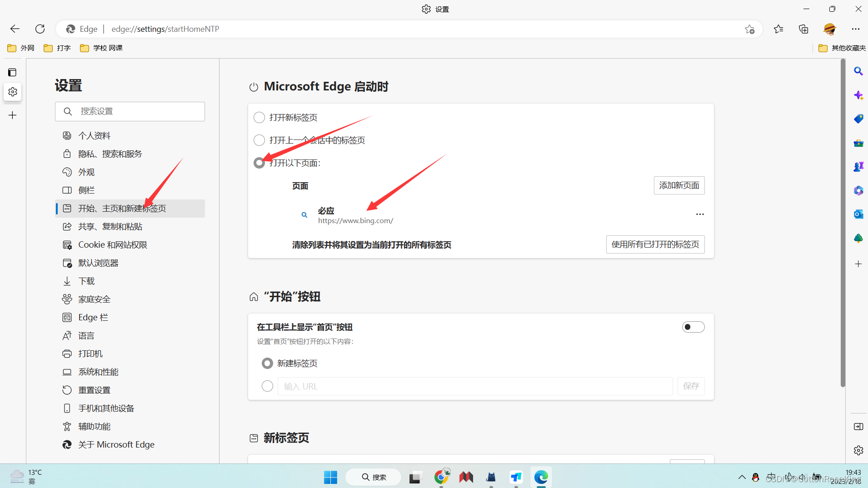
Task: Open 默认浏览器 settings section
Action: [130, 263]
